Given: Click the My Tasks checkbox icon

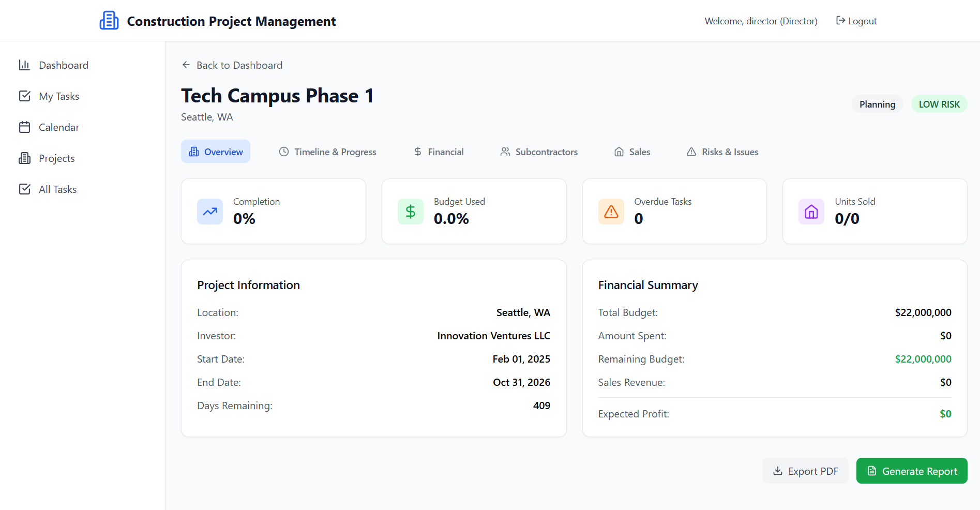Looking at the screenshot, I should pos(24,96).
